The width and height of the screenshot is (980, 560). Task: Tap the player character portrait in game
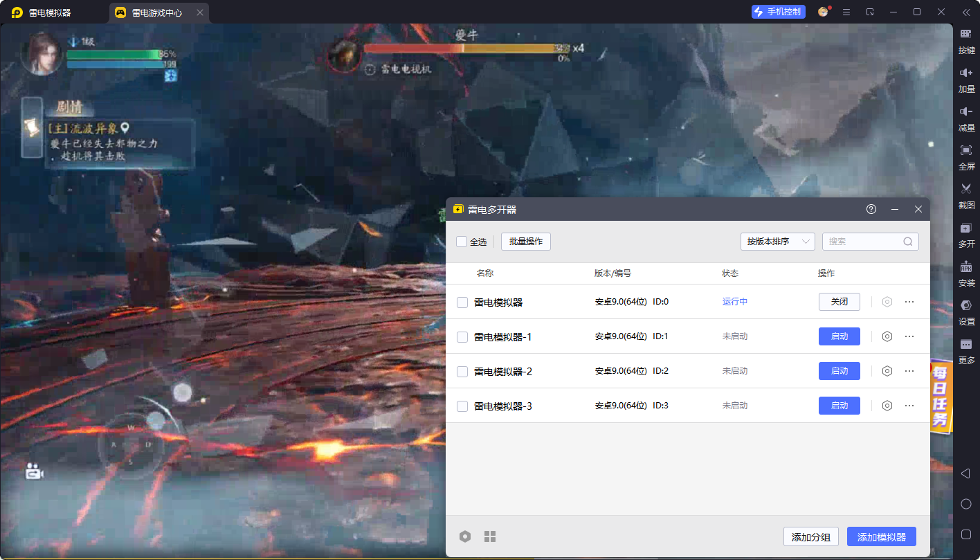(x=42, y=53)
